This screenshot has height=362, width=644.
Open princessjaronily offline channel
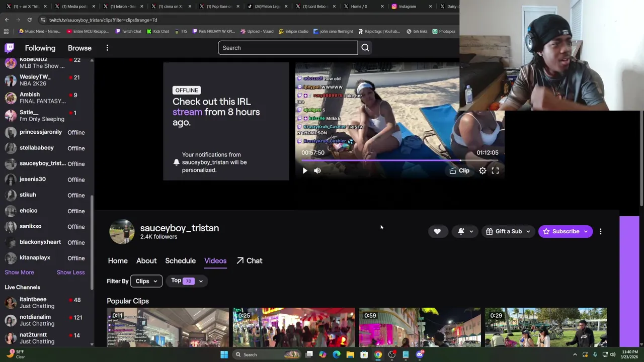(x=46, y=132)
